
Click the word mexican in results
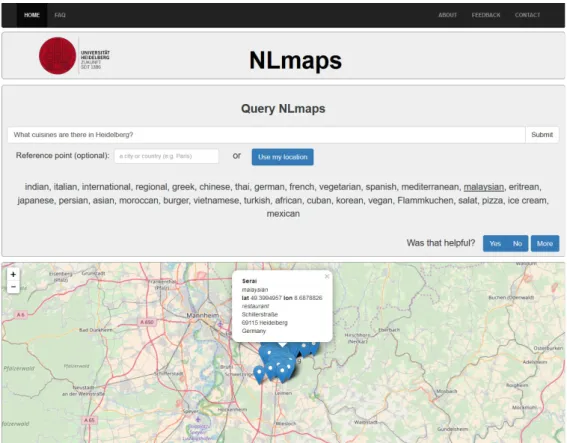[x=283, y=214]
